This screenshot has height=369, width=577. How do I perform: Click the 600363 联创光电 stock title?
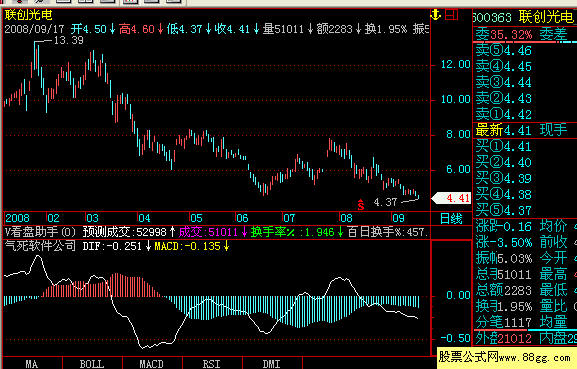pos(524,17)
